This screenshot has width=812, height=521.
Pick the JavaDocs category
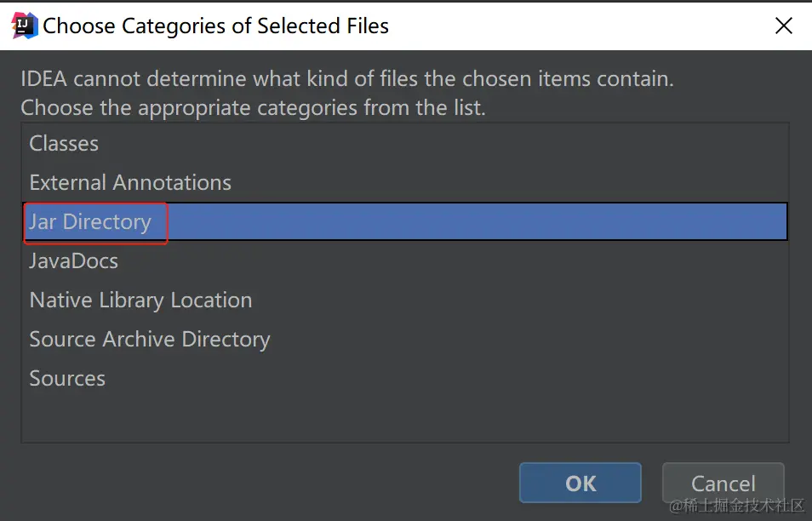pyautogui.click(x=74, y=261)
